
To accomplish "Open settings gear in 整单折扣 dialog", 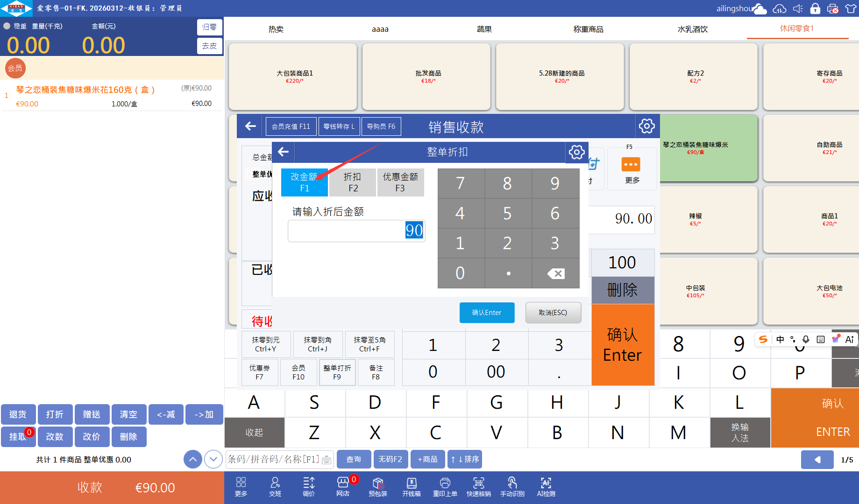I will click(x=576, y=152).
